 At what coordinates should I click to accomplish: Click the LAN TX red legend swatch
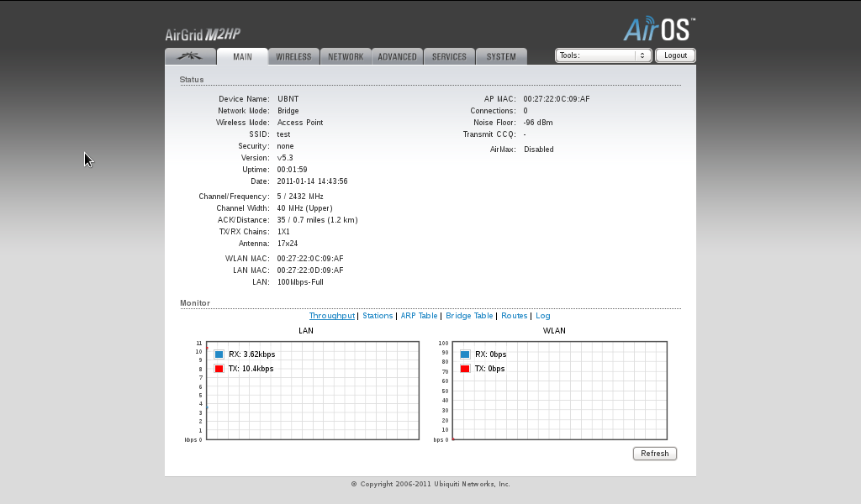click(x=219, y=369)
